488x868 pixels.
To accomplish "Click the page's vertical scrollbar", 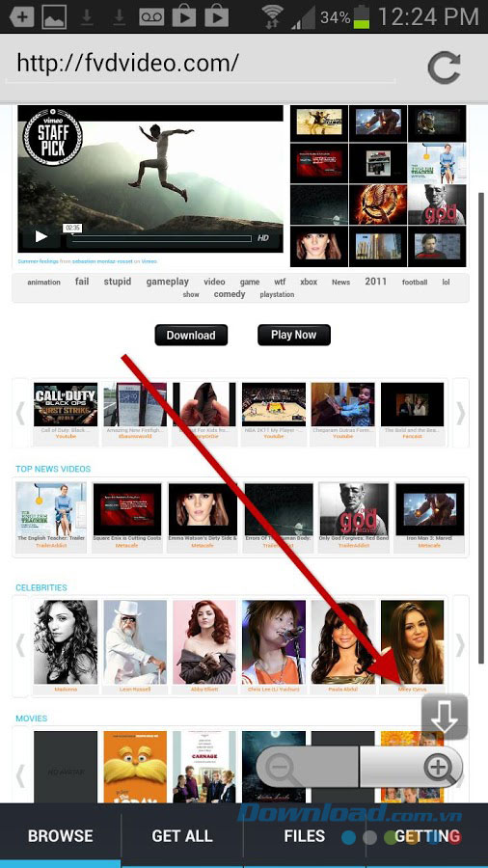I will pos(481,427).
